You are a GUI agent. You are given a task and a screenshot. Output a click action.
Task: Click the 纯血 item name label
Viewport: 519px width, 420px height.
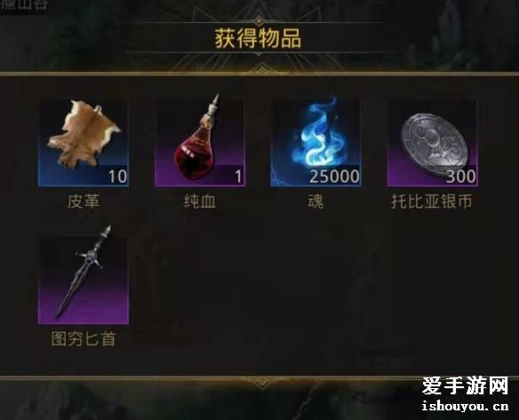[x=200, y=202]
